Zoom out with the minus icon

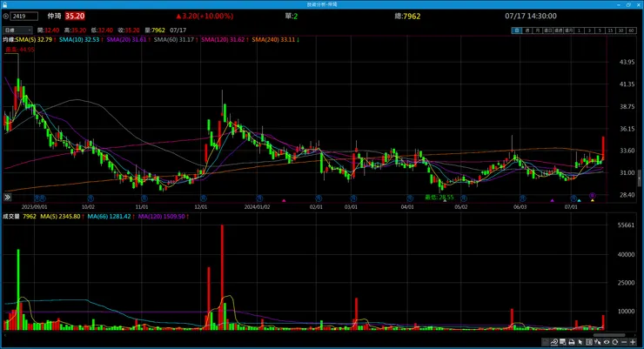pyautogui.click(x=624, y=342)
